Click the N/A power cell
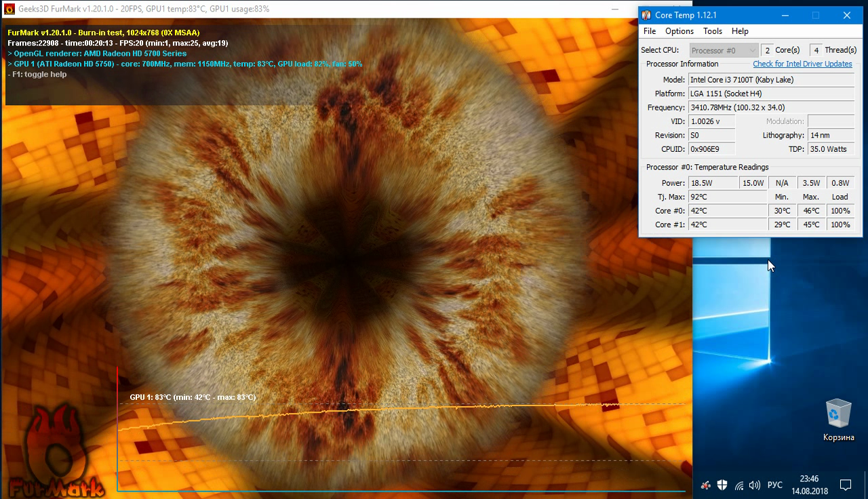 [x=782, y=183]
